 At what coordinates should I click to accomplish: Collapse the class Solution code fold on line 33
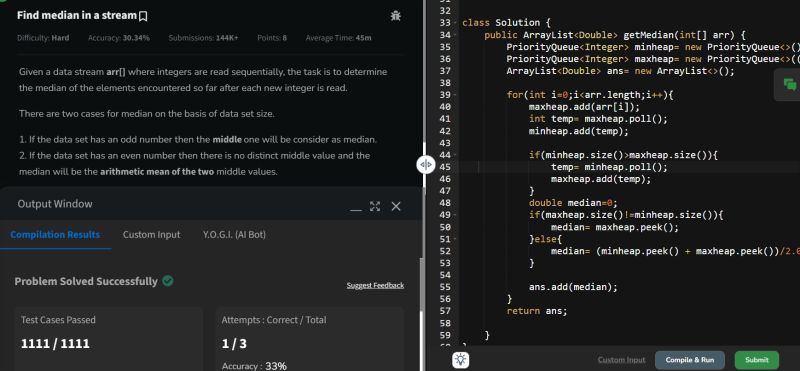[455, 23]
